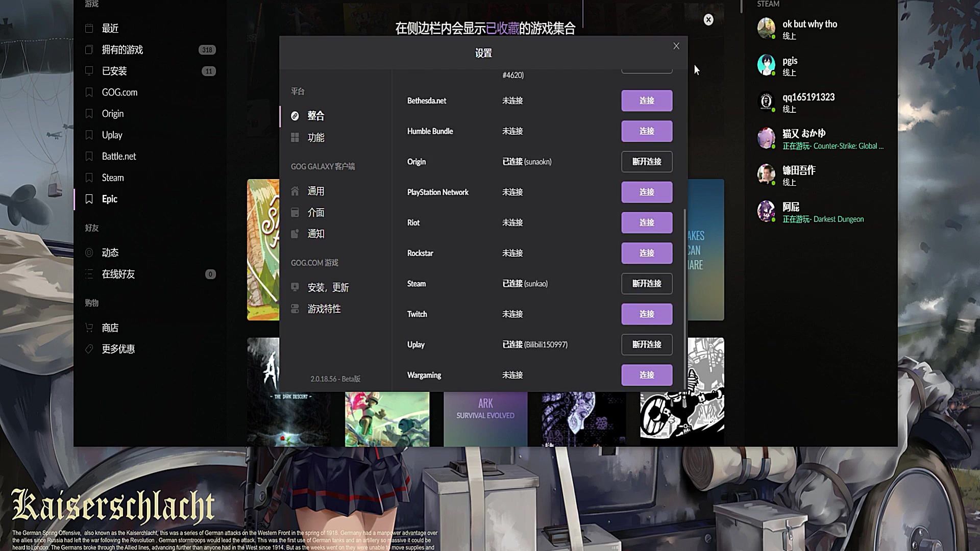The width and height of the screenshot is (980, 551).
Task: Click the 在线好友 friends list icon
Action: (89, 274)
